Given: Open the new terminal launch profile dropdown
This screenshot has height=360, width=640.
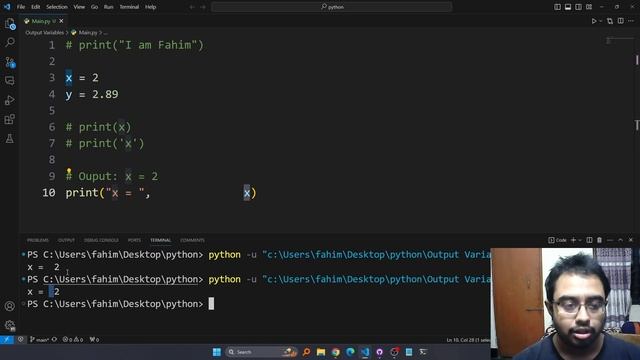Looking at the screenshot, I should (580, 240).
